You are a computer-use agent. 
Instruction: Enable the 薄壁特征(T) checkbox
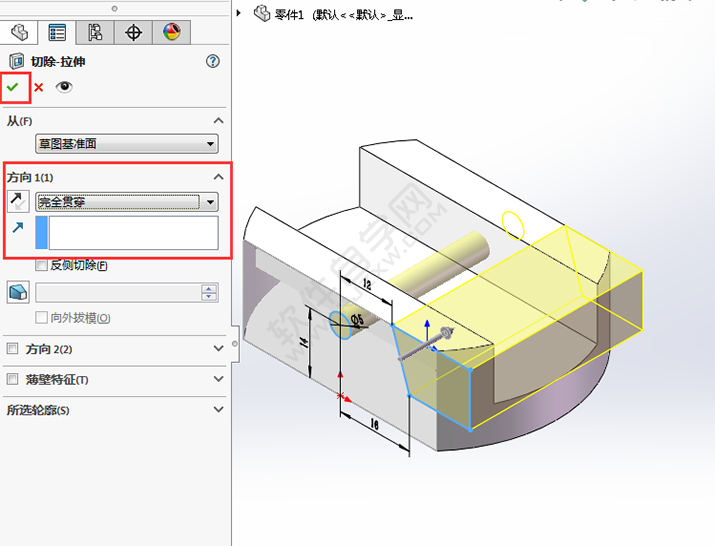coord(13,379)
